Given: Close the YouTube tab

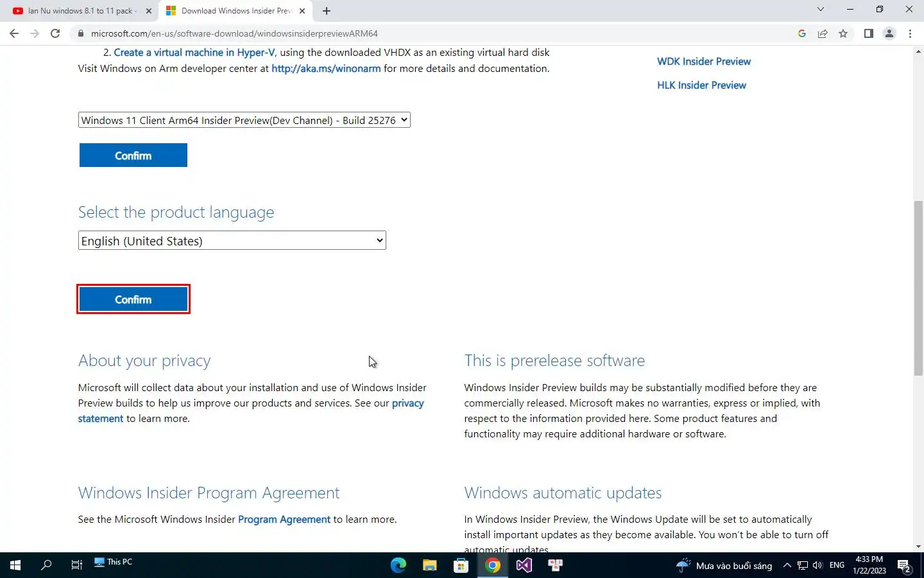Looking at the screenshot, I should [x=149, y=11].
